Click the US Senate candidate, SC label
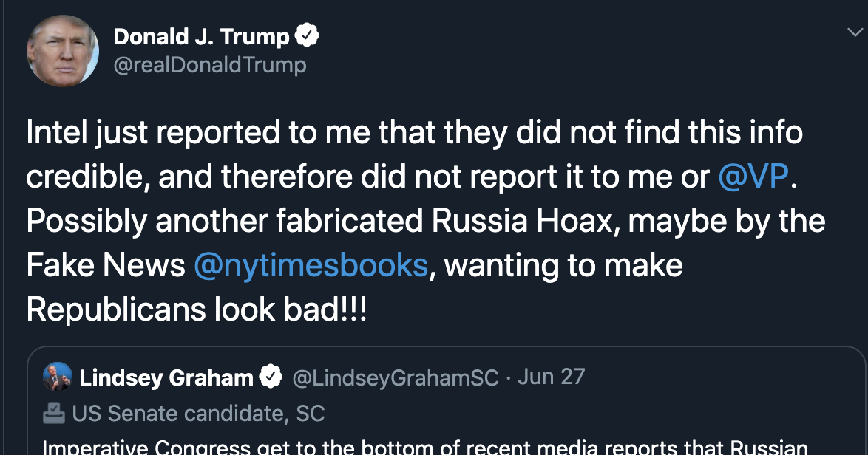This screenshot has width=868, height=455. pos(198,413)
